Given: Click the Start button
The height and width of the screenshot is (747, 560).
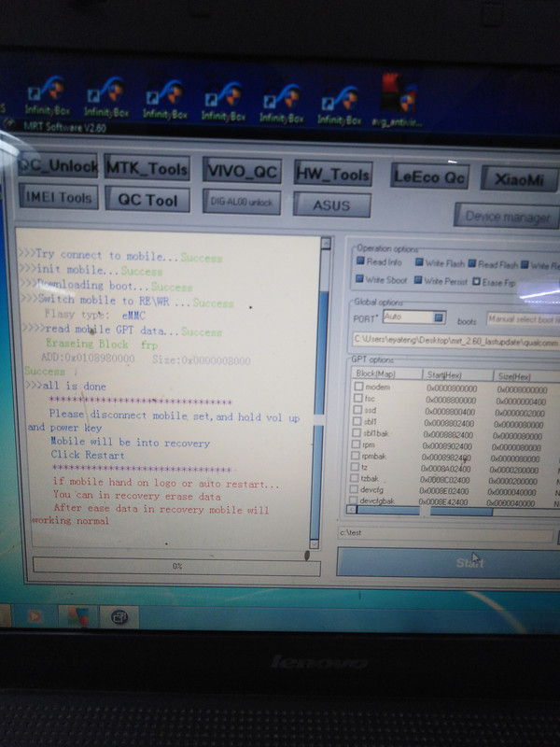Looking at the screenshot, I should click(448, 563).
